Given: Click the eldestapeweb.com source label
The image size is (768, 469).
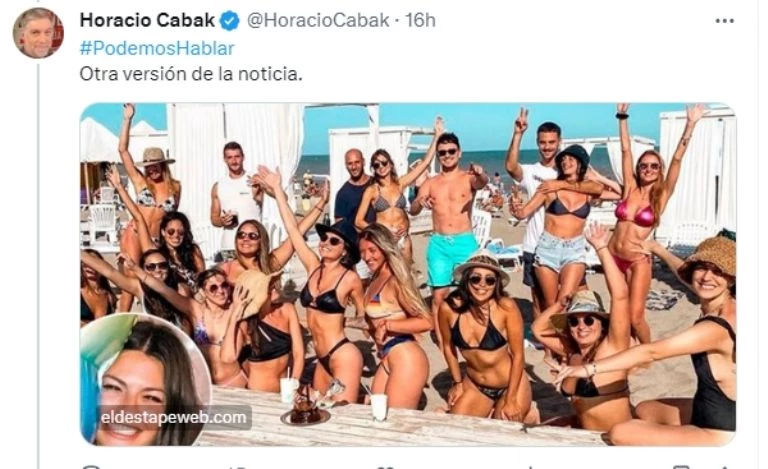Looking at the screenshot, I should (x=173, y=418).
